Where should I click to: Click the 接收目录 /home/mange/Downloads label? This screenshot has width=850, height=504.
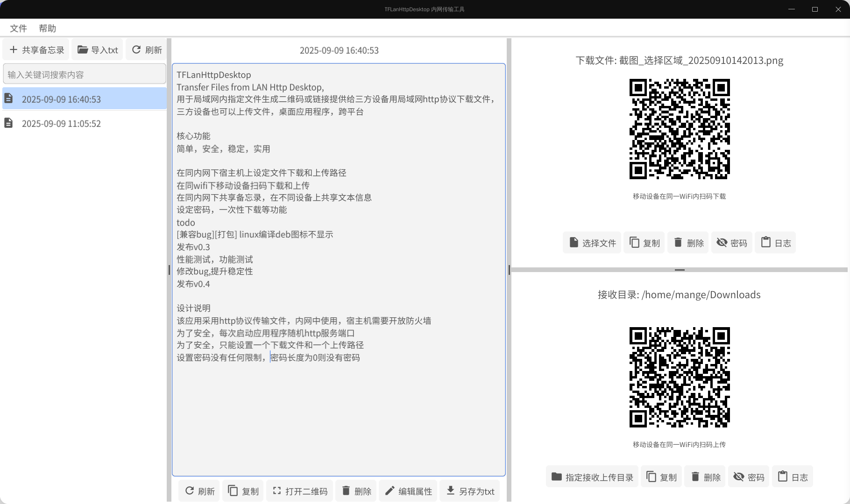point(680,294)
